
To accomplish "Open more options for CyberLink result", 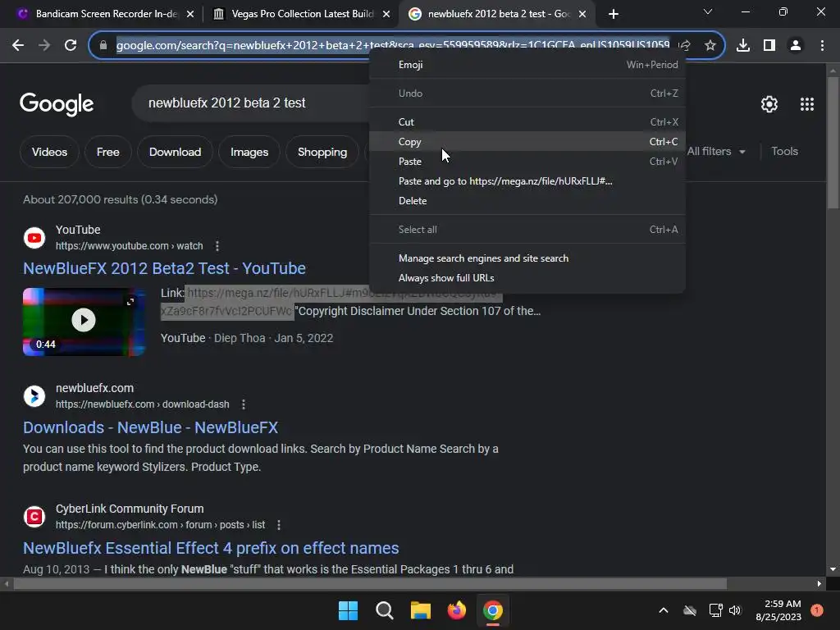I will click(x=279, y=525).
